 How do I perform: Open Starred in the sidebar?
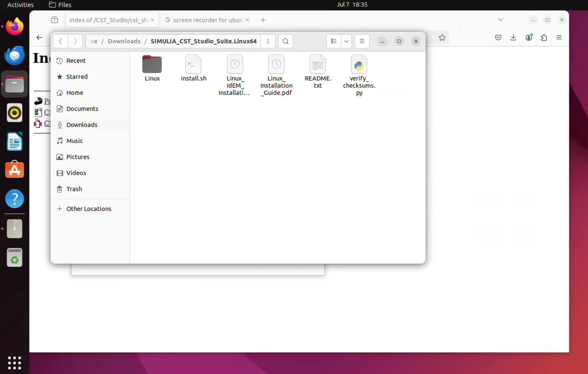point(90,77)
